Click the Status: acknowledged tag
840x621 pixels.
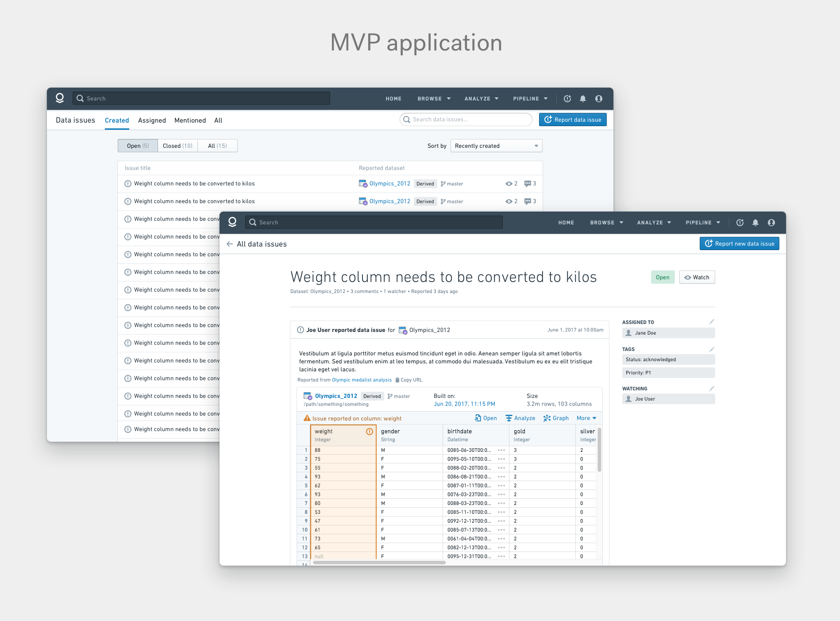click(668, 359)
